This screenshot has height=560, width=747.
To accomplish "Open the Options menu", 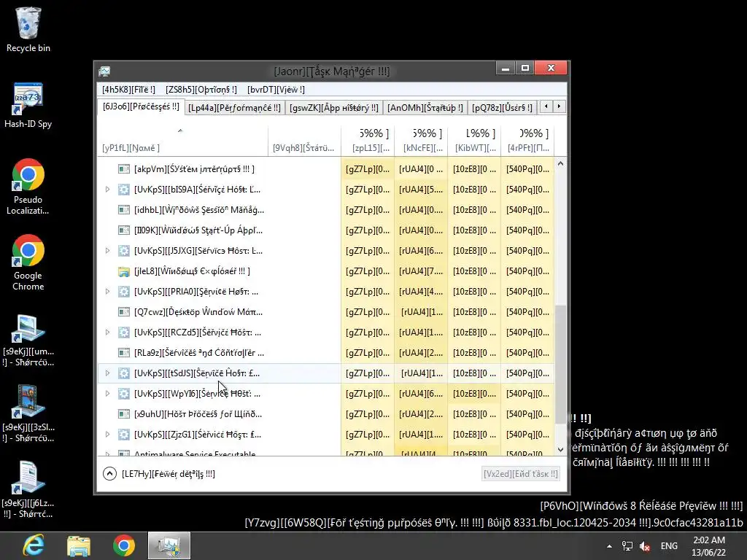I will (201, 90).
